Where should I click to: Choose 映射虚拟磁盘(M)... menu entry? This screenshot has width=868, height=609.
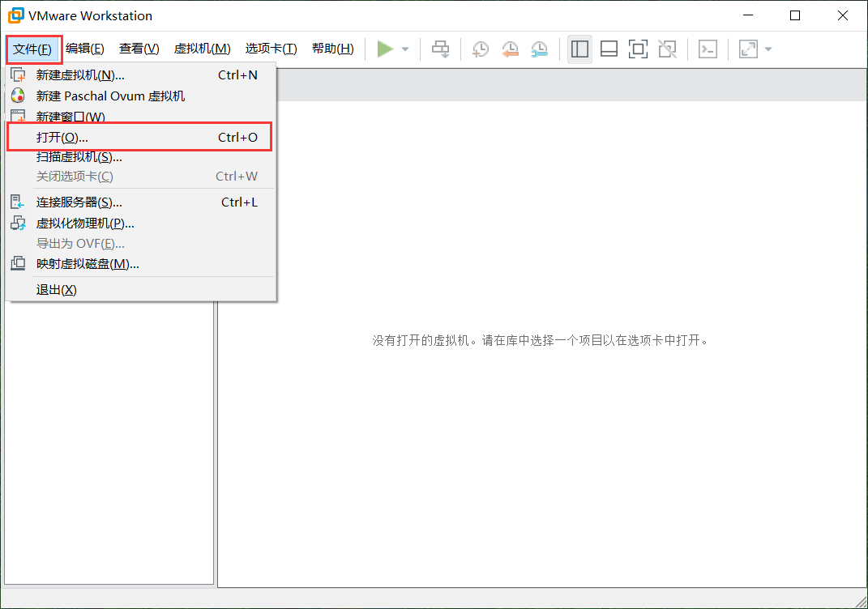pos(140,264)
